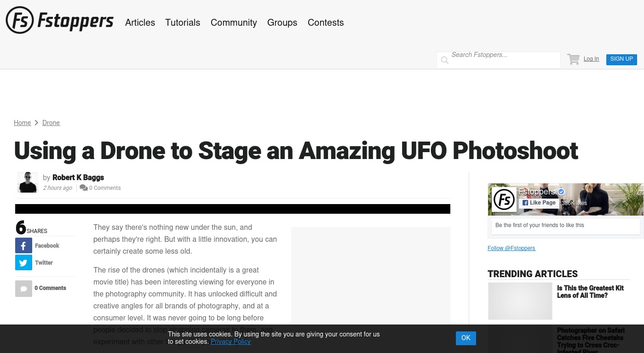644x353 pixels.
Task: Open the Privacy Policy link
Action: click(x=230, y=342)
